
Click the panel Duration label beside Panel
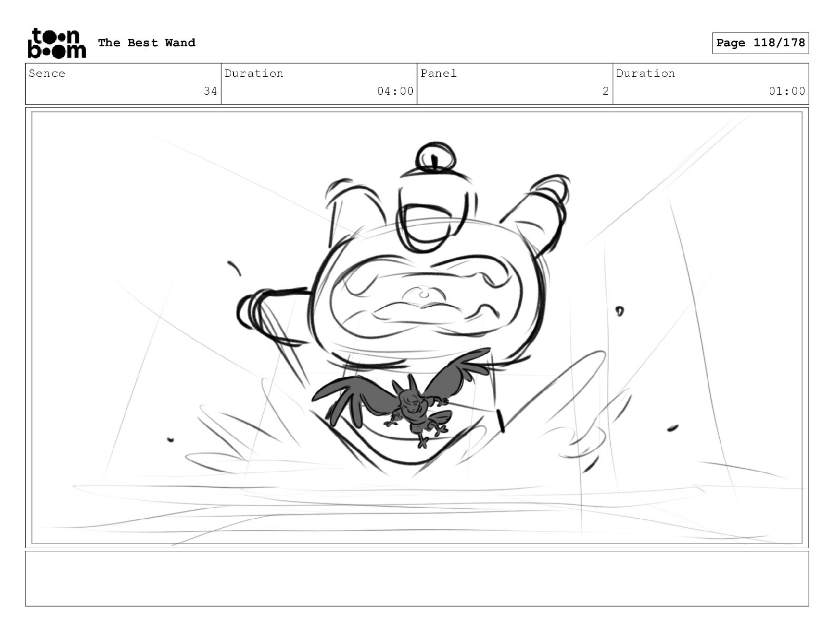646,73
